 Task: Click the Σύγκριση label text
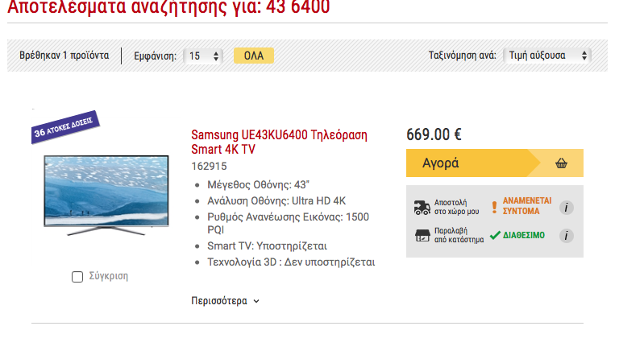(x=109, y=276)
